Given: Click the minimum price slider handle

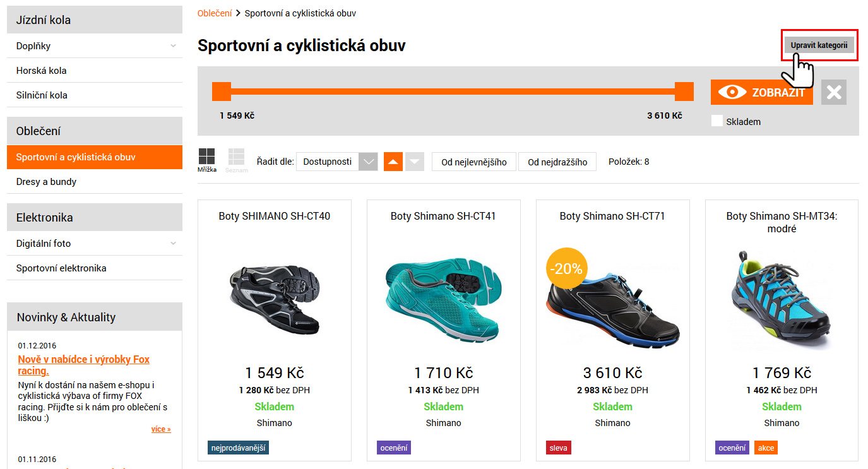Looking at the screenshot, I should tap(222, 92).
